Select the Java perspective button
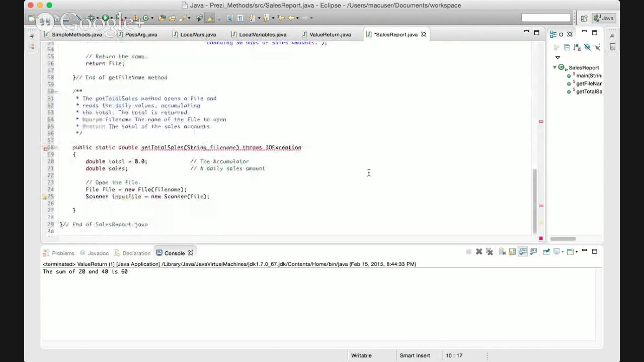The height and width of the screenshot is (362, 644). tap(604, 18)
